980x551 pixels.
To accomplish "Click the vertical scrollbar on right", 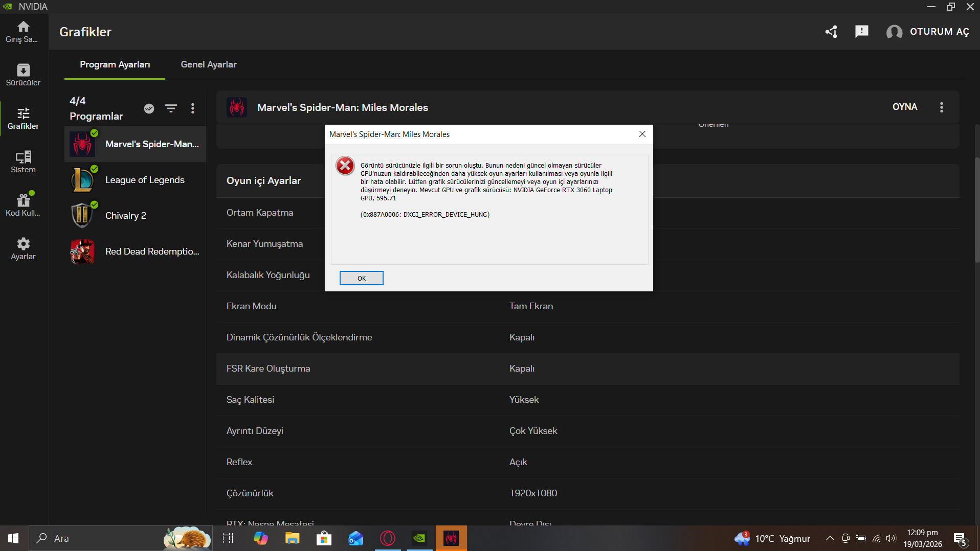I will (977, 210).
